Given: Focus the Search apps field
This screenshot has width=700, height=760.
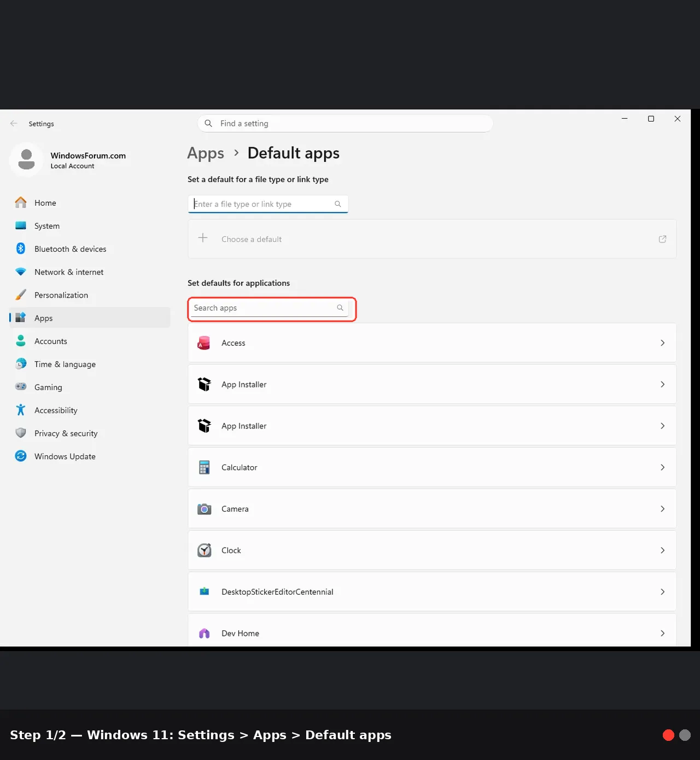Looking at the screenshot, I should (x=268, y=308).
